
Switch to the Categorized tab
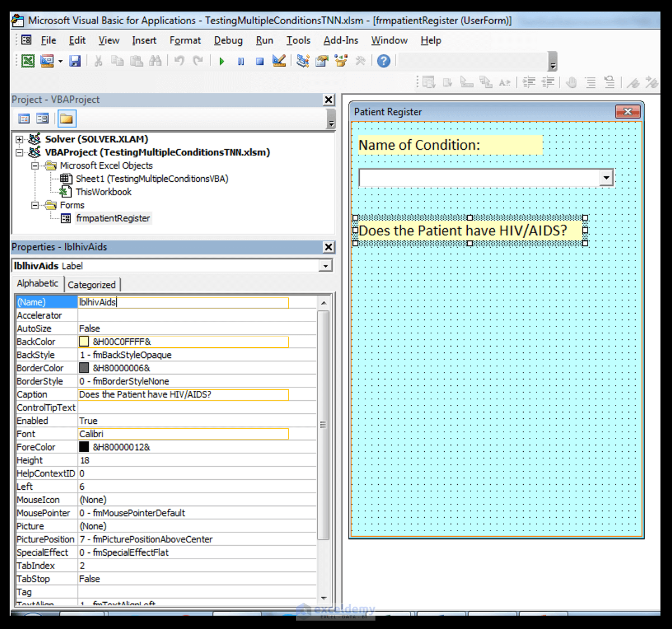pos(92,285)
